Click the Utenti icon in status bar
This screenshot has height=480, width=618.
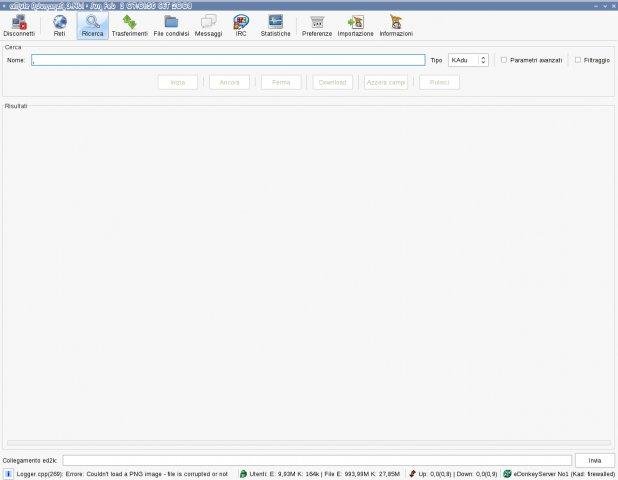(243, 474)
